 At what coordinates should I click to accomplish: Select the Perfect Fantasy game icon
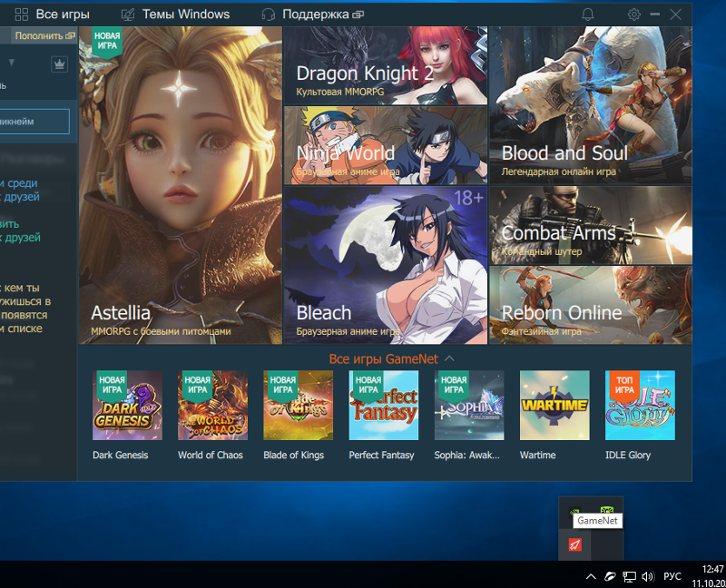coord(383,405)
